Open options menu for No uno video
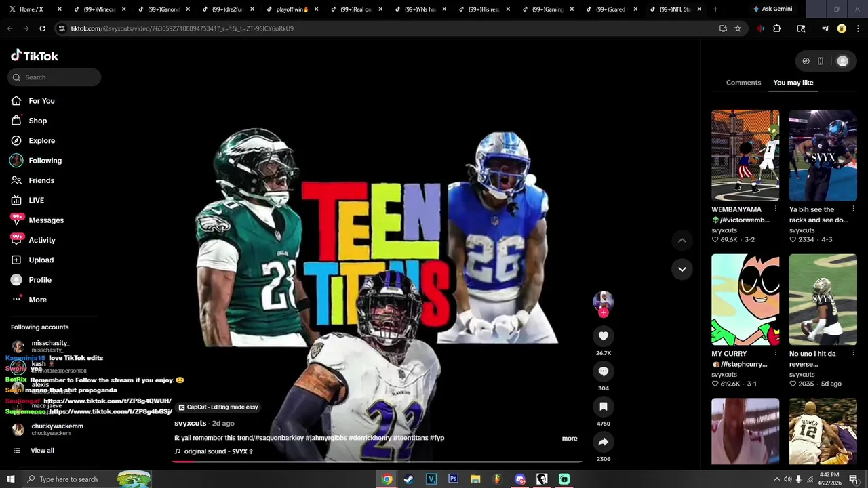 [853, 353]
